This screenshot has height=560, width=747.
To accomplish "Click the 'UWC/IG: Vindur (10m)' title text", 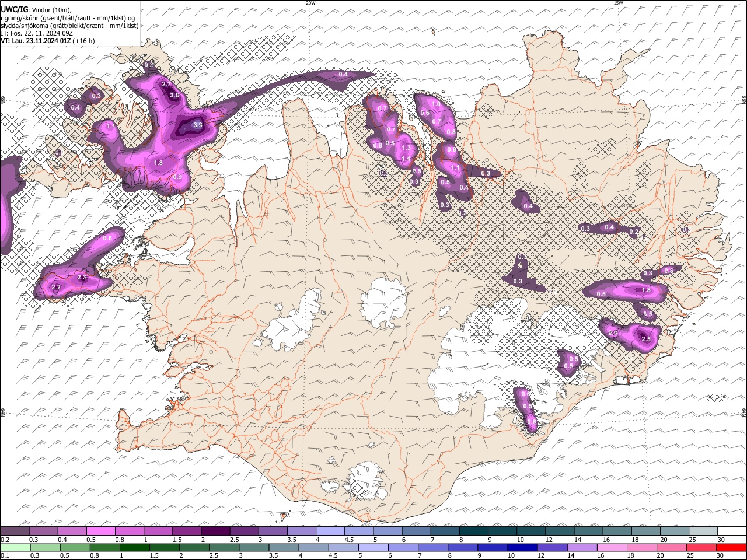I will click(36, 9).
